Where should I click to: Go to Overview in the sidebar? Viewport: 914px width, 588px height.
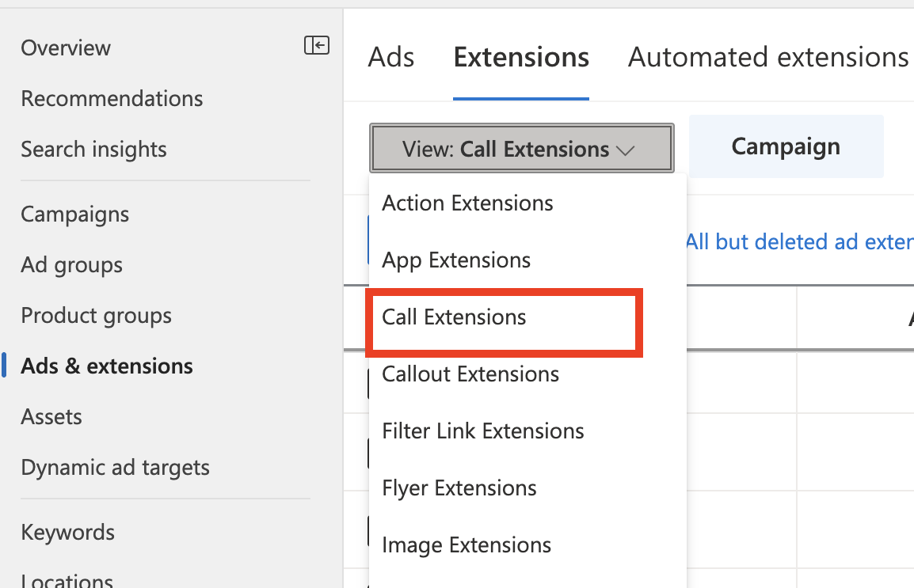pyautogui.click(x=66, y=48)
